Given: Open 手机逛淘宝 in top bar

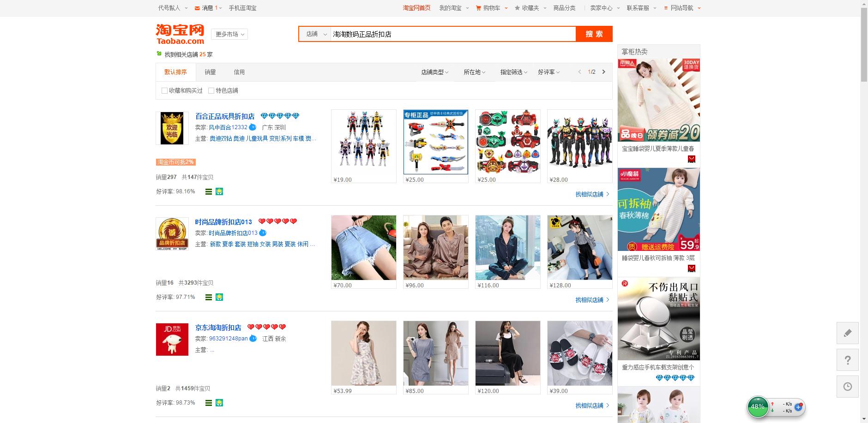Looking at the screenshot, I should tap(242, 8).
